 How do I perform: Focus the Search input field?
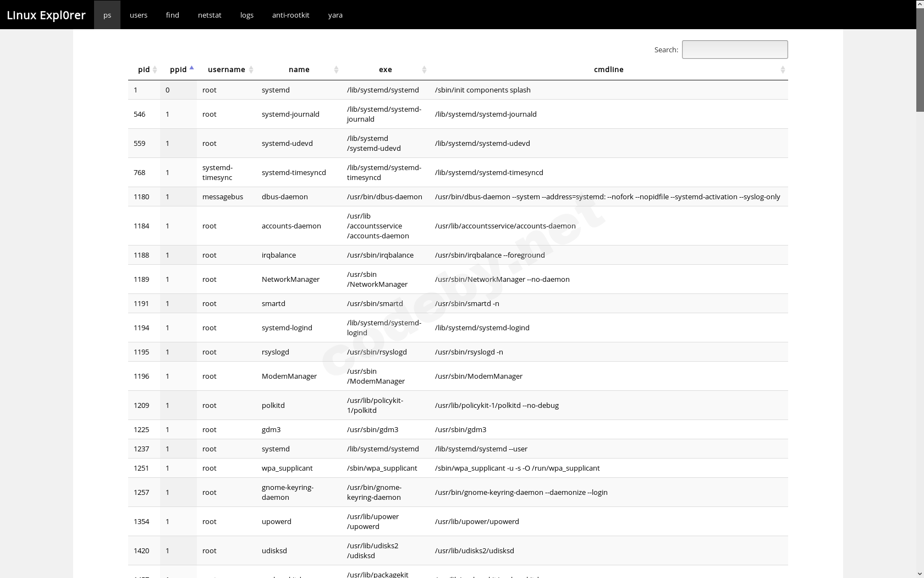[x=735, y=50]
